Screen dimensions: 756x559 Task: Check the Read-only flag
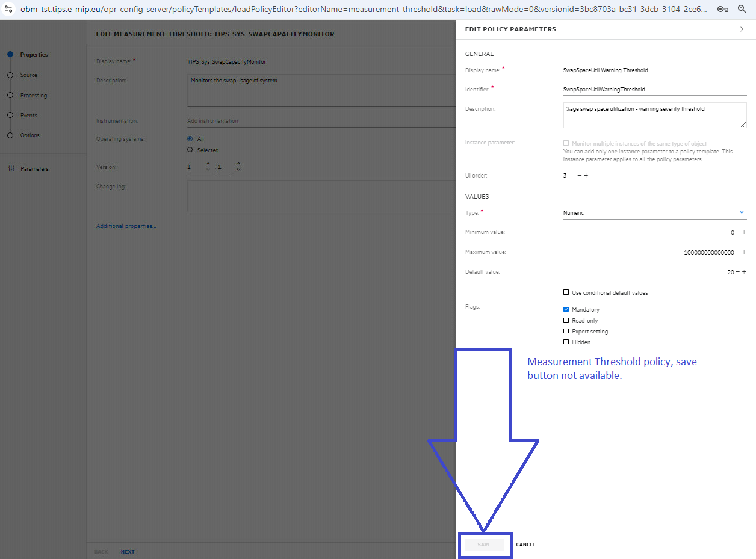coord(566,320)
